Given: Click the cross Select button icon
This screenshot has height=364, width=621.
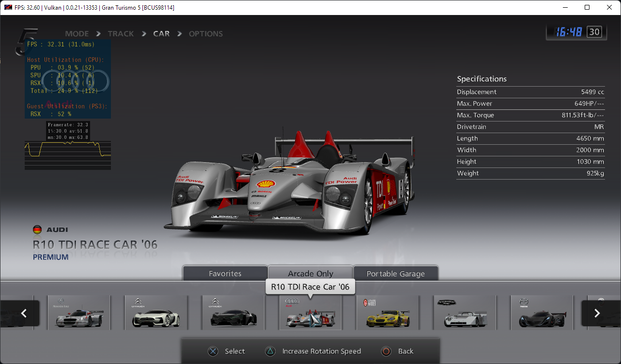Looking at the screenshot, I should pyautogui.click(x=213, y=351).
